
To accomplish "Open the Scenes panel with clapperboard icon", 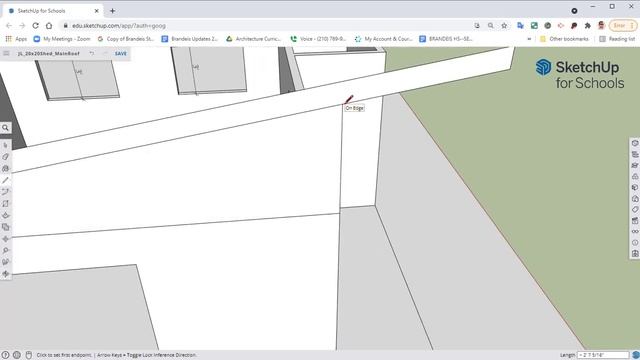I will [x=635, y=220].
